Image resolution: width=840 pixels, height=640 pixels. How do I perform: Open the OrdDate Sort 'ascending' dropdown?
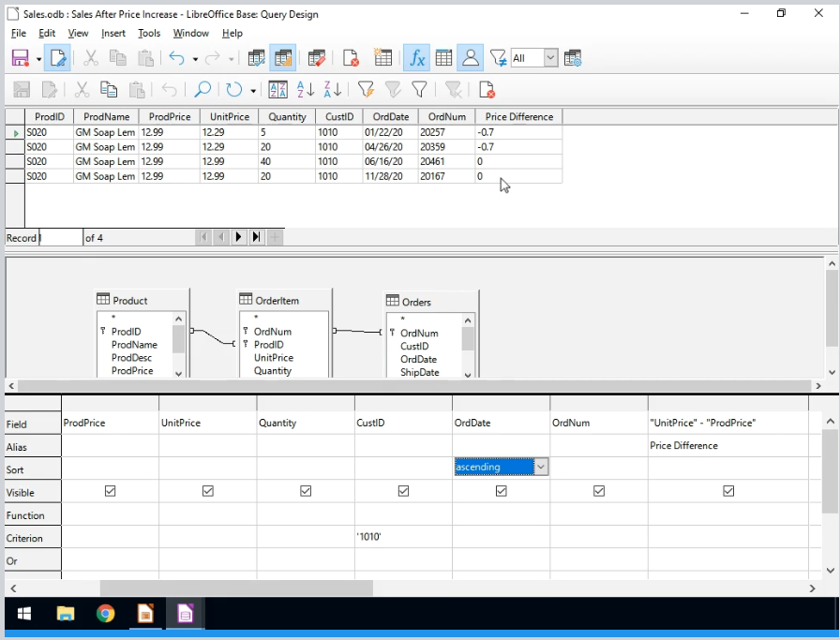(x=540, y=467)
